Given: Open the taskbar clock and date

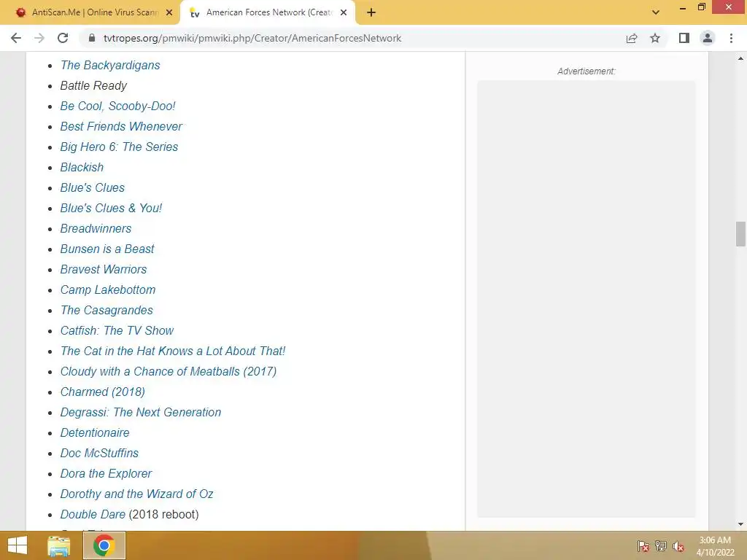Looking at the screenshot, I should [x=715, y=546].
